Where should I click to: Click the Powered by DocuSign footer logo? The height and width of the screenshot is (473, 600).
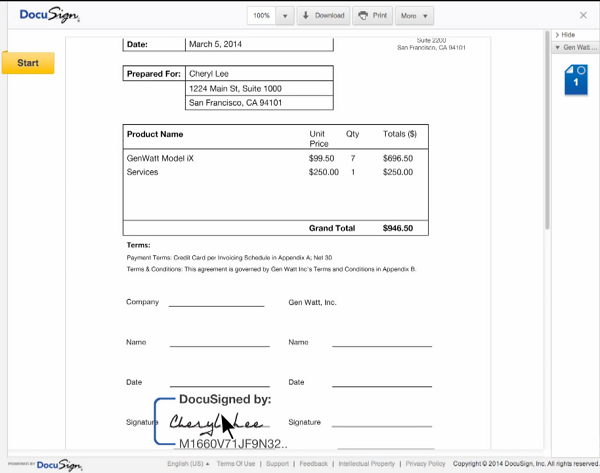pos(45,465)
